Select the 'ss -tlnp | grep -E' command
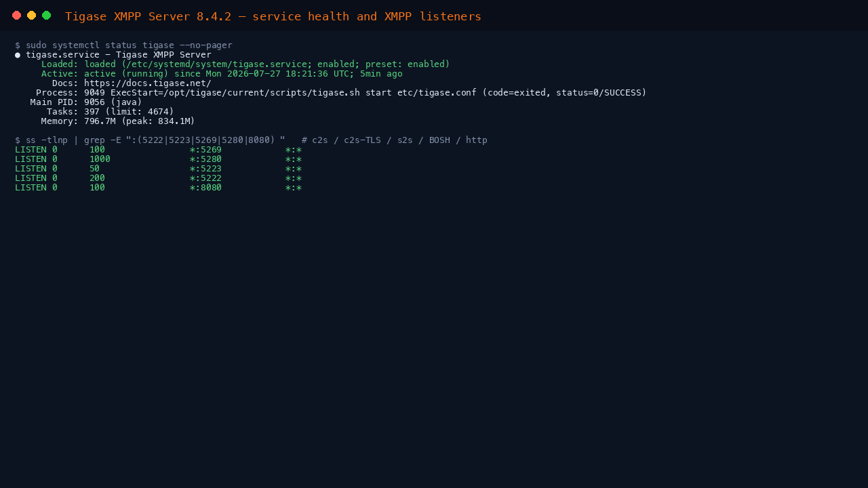 click(x=150, y=140)
